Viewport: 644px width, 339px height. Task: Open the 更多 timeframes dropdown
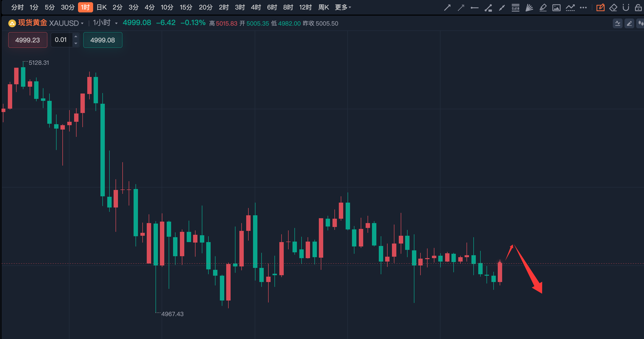(x=343, y=8)
